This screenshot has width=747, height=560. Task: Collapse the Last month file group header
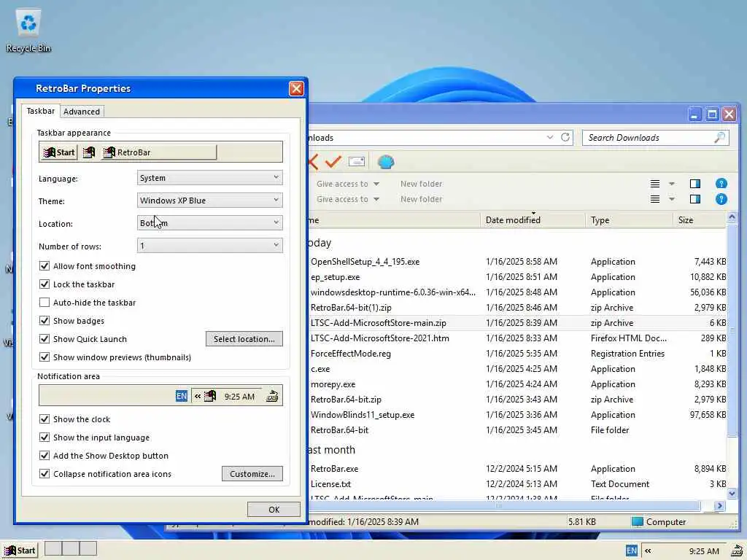332,450
